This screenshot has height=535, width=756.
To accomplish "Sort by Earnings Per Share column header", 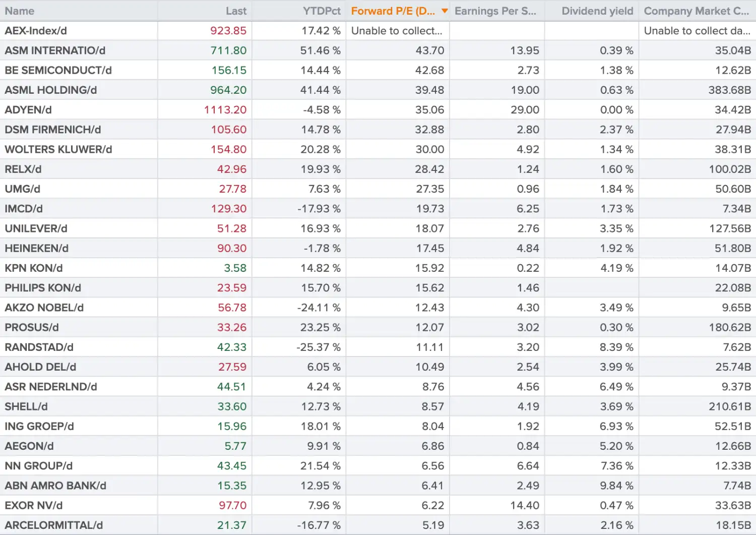I will pos(495,11).
